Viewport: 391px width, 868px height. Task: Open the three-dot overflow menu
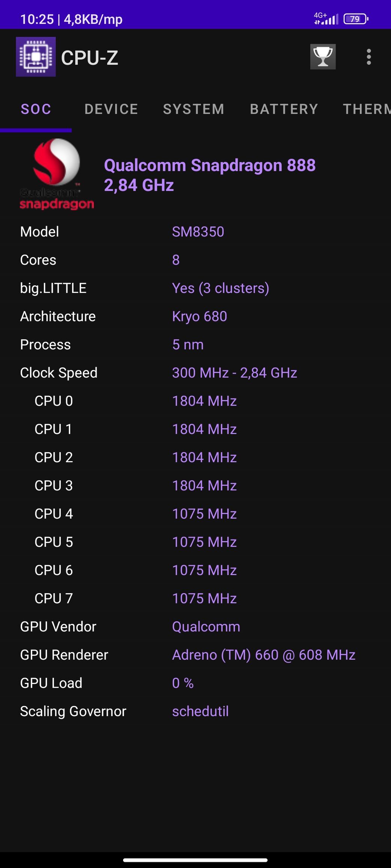click(x=369, y=57)
